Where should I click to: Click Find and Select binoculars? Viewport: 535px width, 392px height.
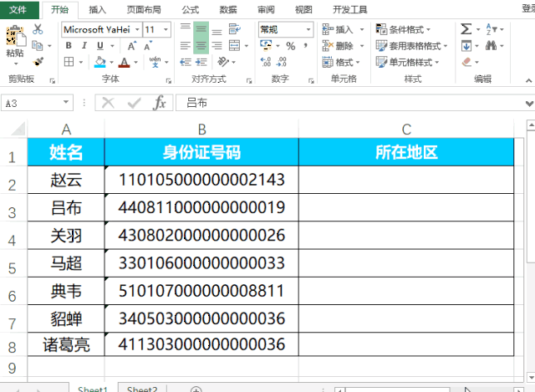(492, 45)
